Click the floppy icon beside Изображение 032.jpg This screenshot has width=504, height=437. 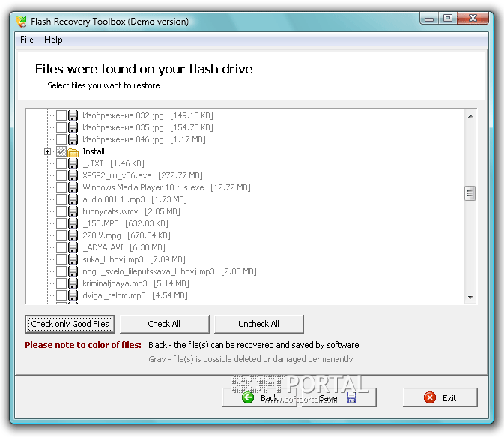click(x=73, y=115)
